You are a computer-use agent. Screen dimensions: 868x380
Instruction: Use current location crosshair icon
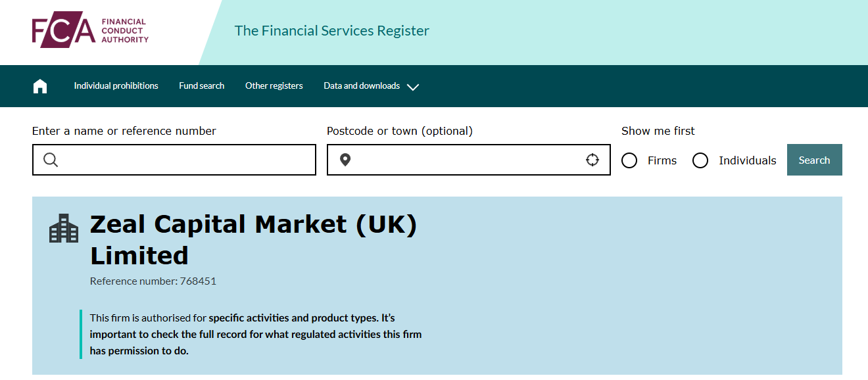592,160
